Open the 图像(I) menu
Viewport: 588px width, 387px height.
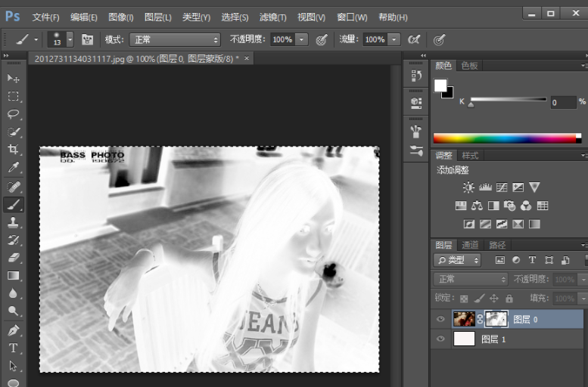[120, 17]
